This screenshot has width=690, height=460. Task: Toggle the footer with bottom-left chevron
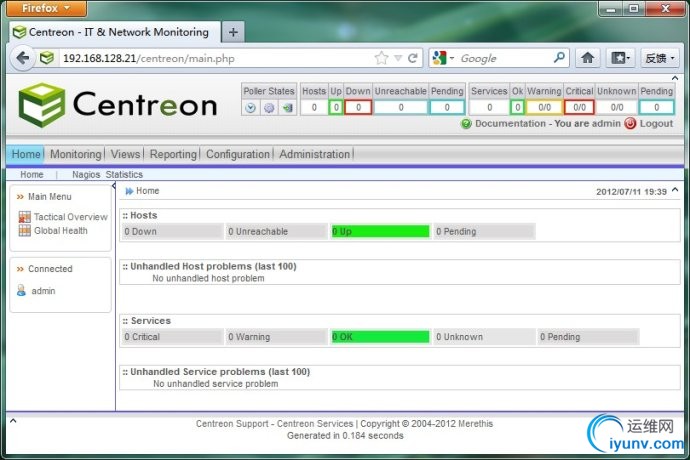click(13, 421)
